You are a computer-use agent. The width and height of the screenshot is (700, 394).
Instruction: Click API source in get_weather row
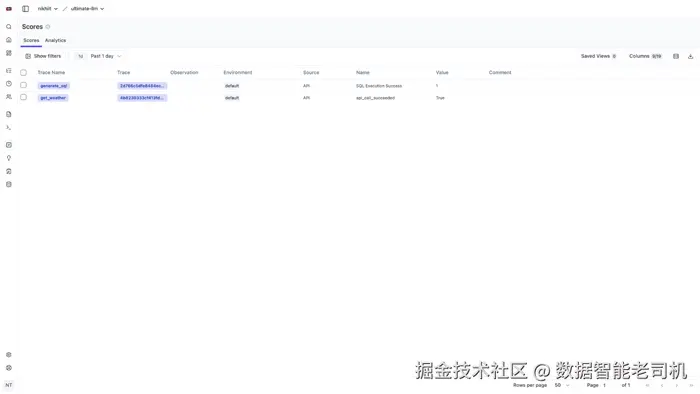[306, 98]
